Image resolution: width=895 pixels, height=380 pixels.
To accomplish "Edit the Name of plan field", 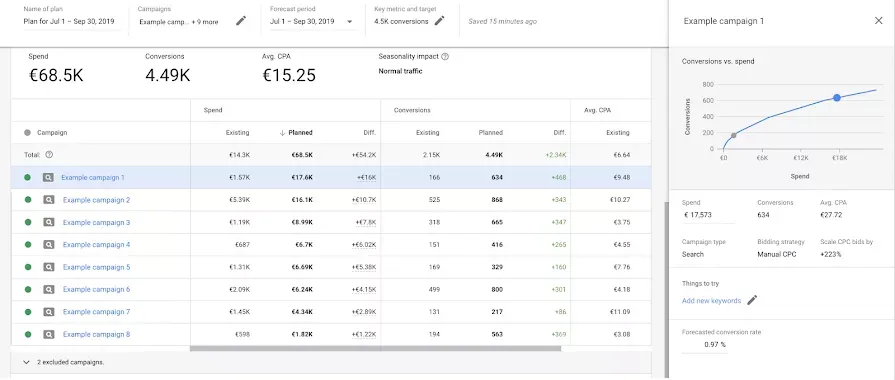I will [69, 22].
